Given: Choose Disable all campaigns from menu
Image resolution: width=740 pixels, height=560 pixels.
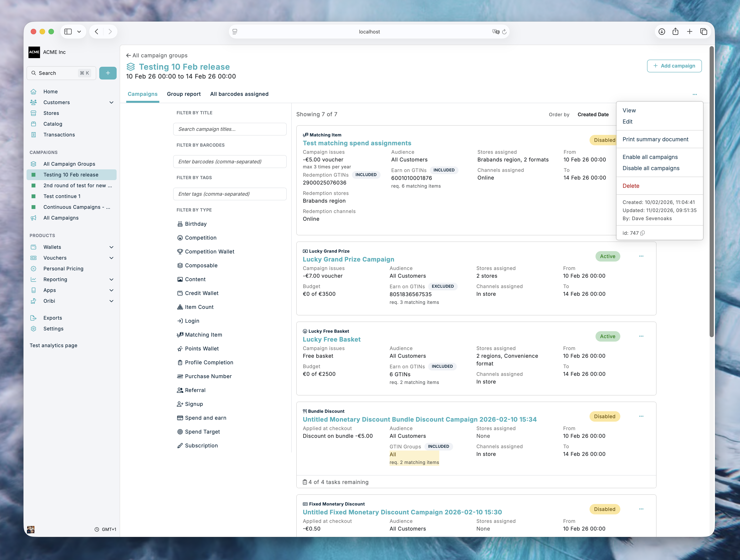Looking at the screenshot, I should point(651,168).
